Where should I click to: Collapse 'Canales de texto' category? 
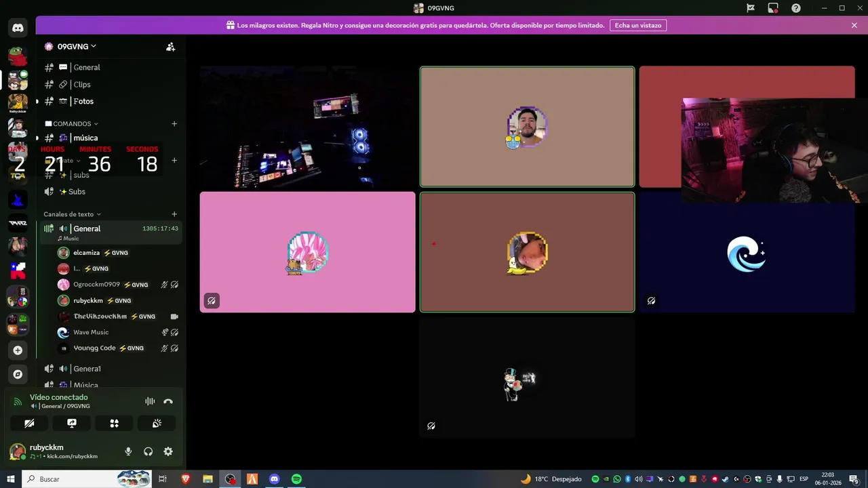(72, 214)
